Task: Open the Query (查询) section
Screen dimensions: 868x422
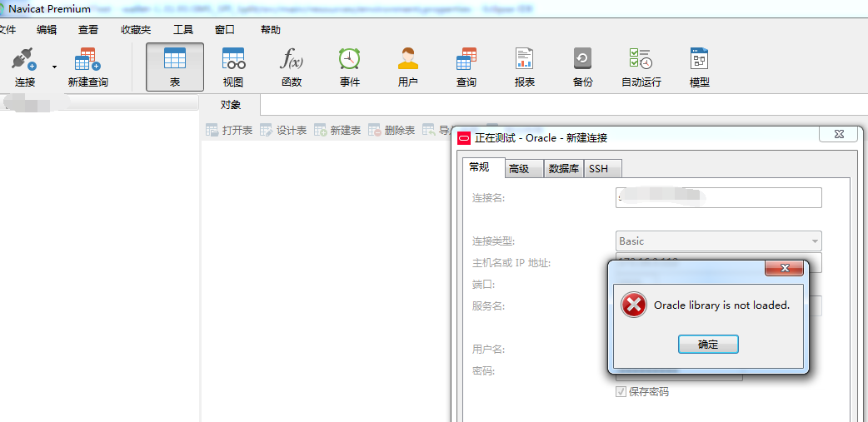Action: click(466, 67)
